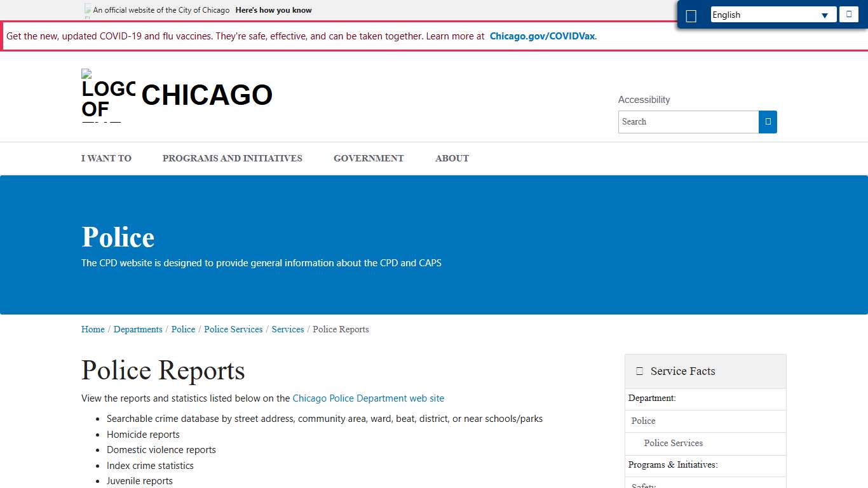The height and width of the screenshot is (488, 868).
Task: Click the small icon right of the language selector
Action: (x=849, y=14)
